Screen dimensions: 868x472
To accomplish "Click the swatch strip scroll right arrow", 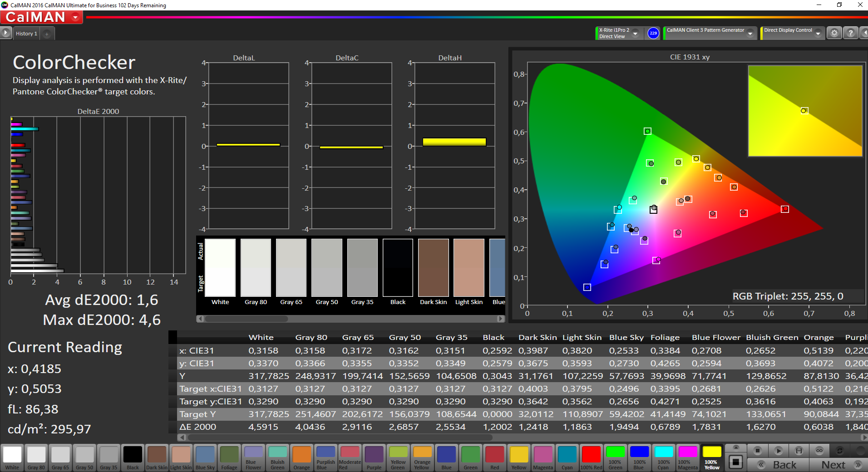I will pyautogui.click(x=501, y=319).
